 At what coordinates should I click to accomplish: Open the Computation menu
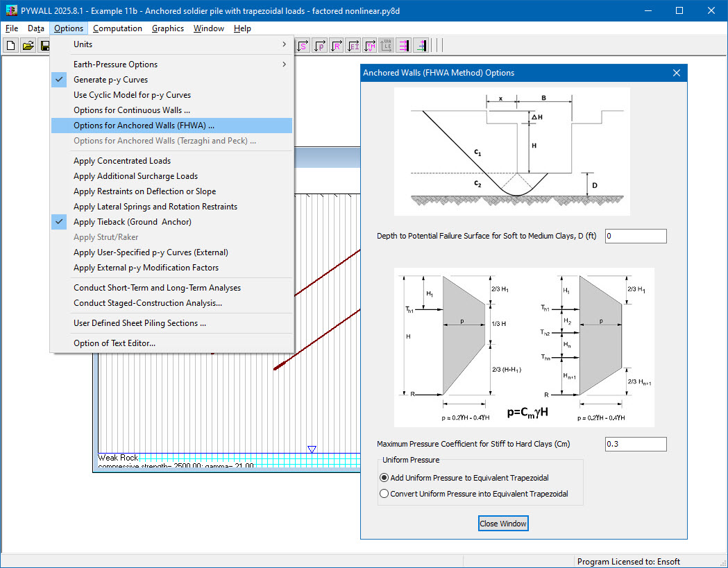117,28
